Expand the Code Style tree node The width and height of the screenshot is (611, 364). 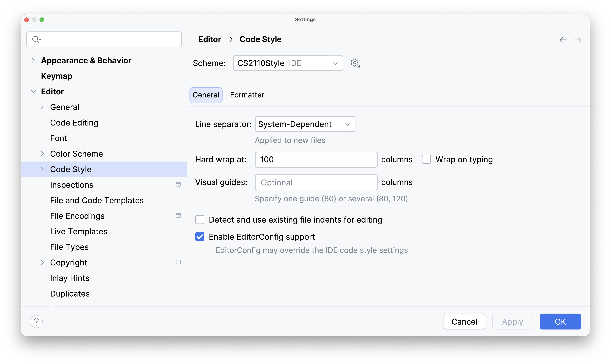[x=43, y=169]
